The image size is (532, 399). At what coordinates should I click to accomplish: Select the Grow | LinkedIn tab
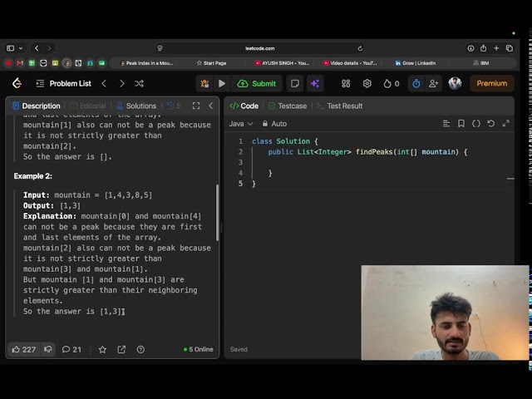[416, 63]
